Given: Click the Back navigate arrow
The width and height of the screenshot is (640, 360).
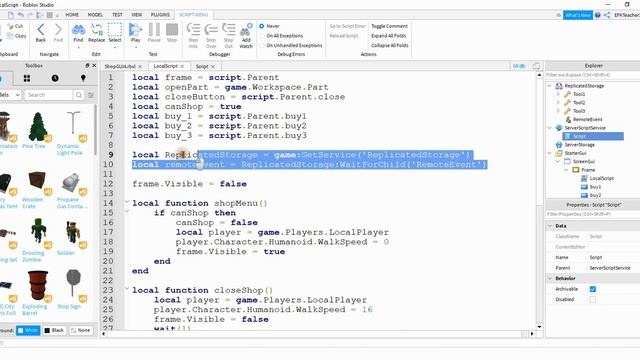Looking at the screenshot, I should 41,32.
